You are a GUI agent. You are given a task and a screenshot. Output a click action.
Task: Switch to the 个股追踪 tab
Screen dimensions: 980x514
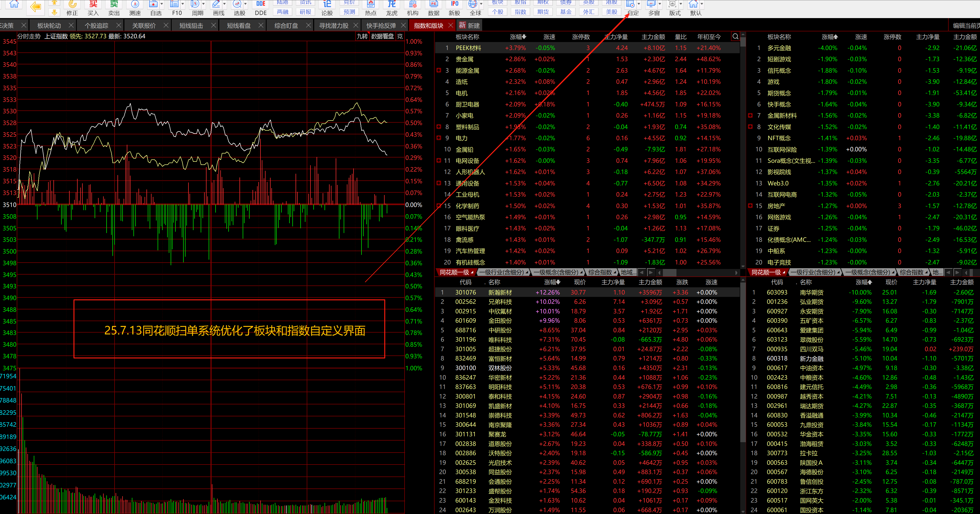97,26
